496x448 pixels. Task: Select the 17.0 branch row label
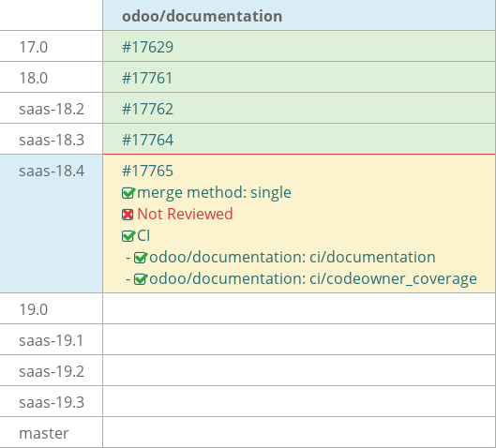(33, 47)
